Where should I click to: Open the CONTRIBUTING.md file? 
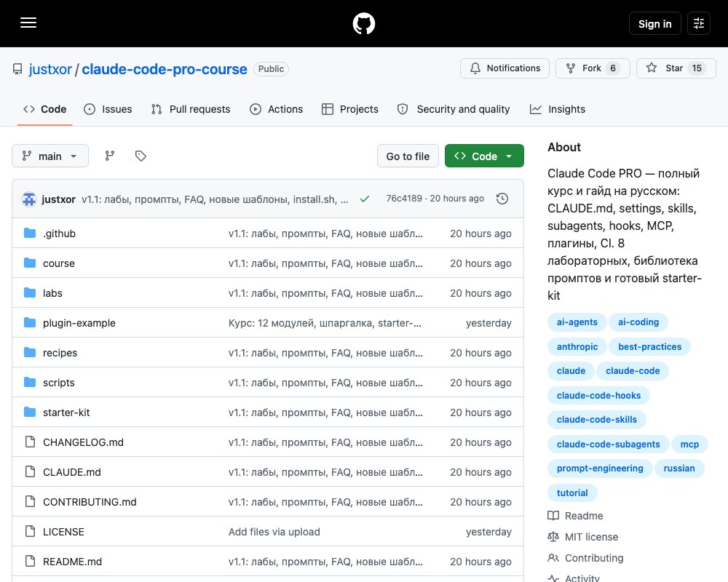(x=90, y=502)
